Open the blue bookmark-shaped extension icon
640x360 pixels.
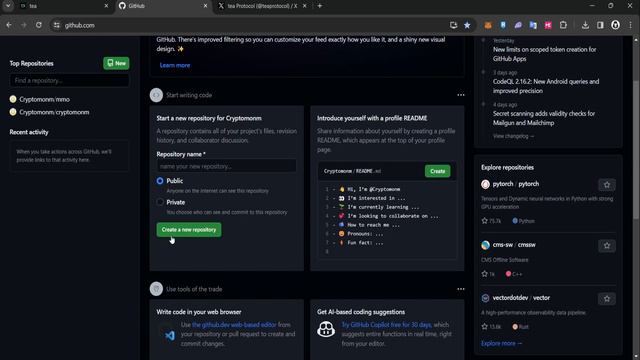point(503,25)
